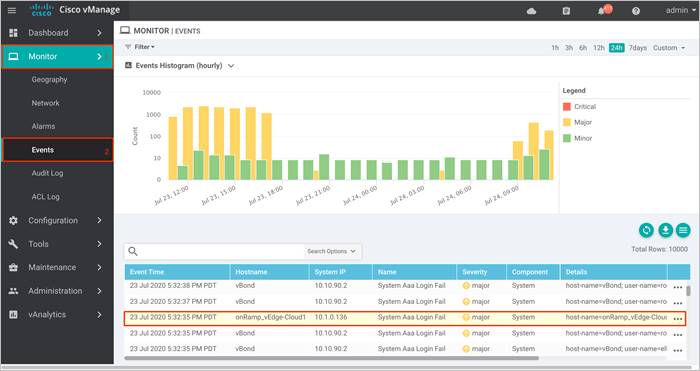Open the tasks clipboard icon
The height and width of the screenshot is (371, 700).
[566, 11]
